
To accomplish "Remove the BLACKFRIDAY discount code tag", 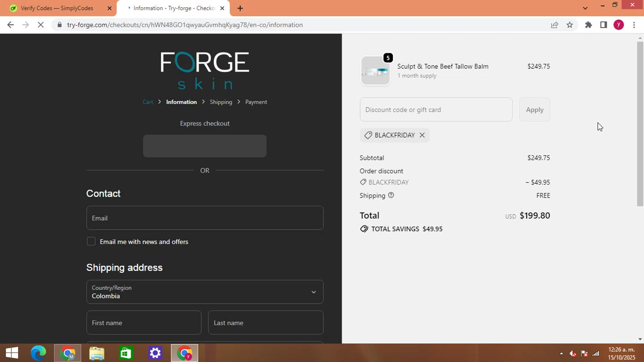I will point(422,135).
